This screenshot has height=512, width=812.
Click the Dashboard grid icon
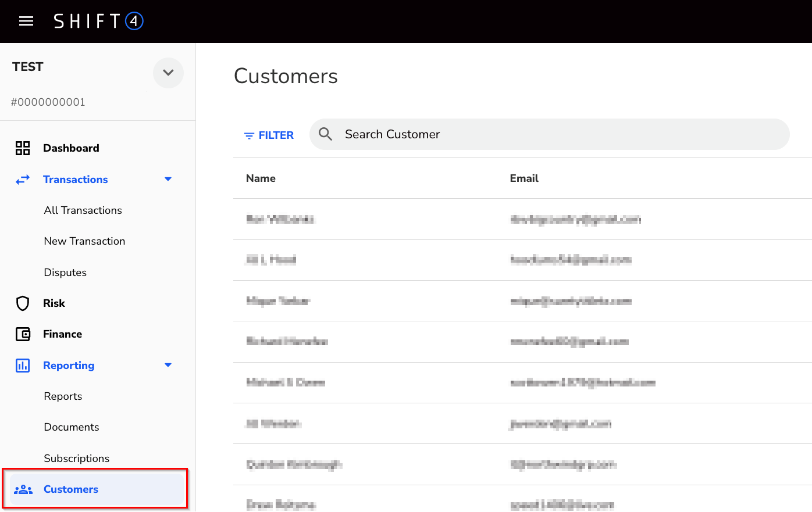pyautogui.click(x=23, y=148)
